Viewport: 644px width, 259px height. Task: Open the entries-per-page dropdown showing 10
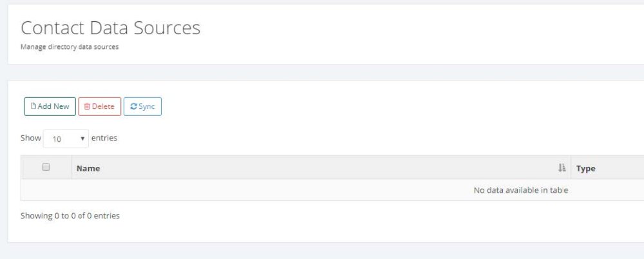tap(65, 139)
